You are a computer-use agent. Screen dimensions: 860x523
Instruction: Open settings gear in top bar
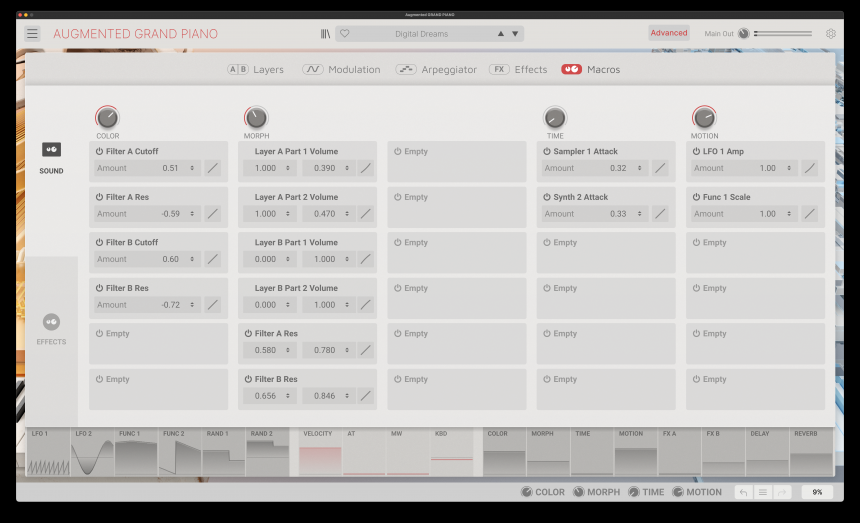[831, 33]
